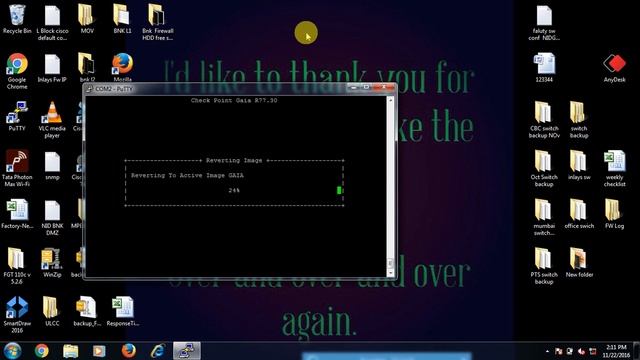Viewport: 640px width, 360px height.
Task: Click 'Reverting To Active Image GAIA' text
Action: [187, 176]
